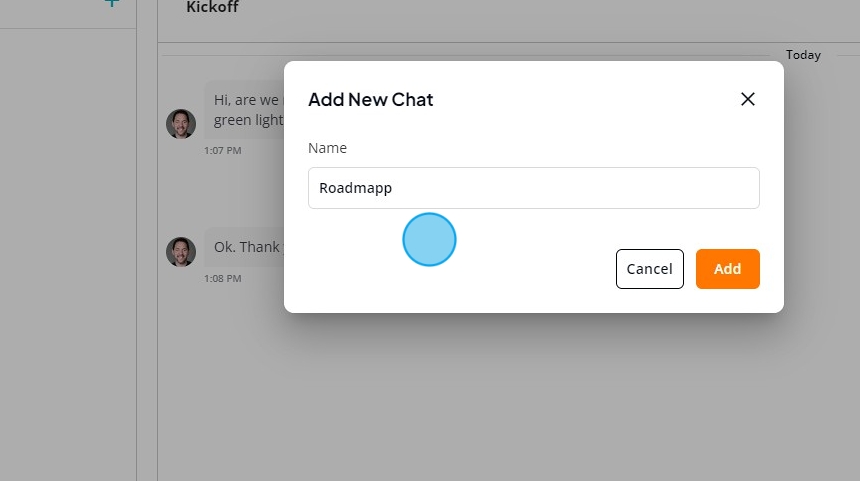Click the avatar beside the 'Ok. Thank' message
Viewport: 860px width, 481px height.
click(181, 252)
